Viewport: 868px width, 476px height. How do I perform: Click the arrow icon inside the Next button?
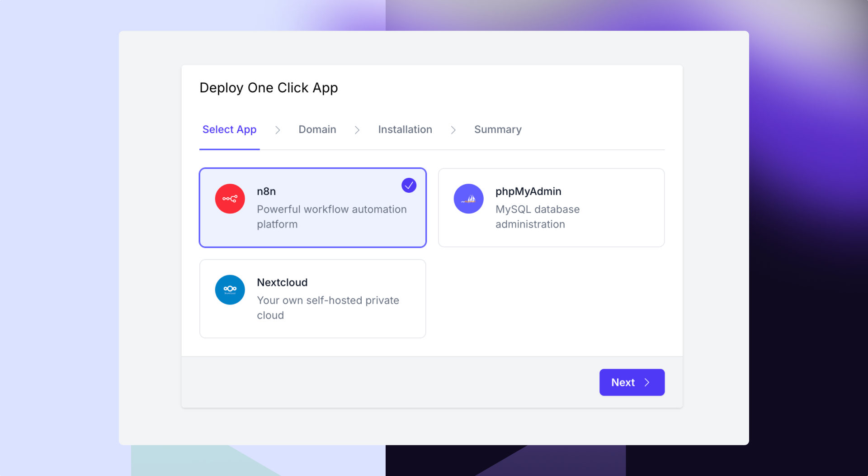[x=647, y=382]
